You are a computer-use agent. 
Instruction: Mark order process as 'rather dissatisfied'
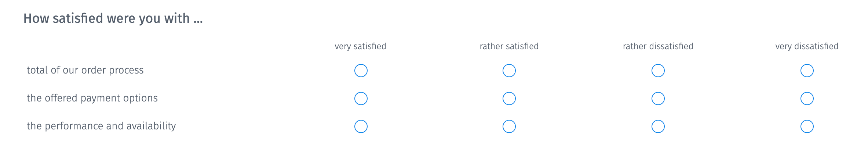tap(658, 71)
